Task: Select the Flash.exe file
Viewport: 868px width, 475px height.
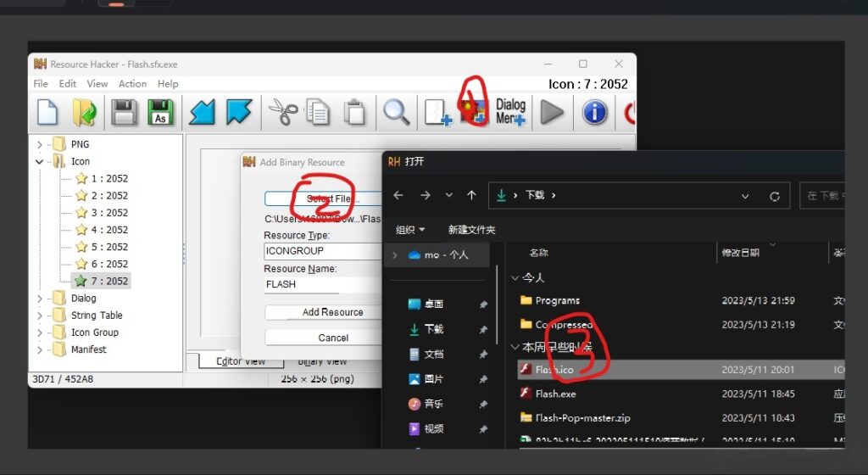Action: click(681, 394)
